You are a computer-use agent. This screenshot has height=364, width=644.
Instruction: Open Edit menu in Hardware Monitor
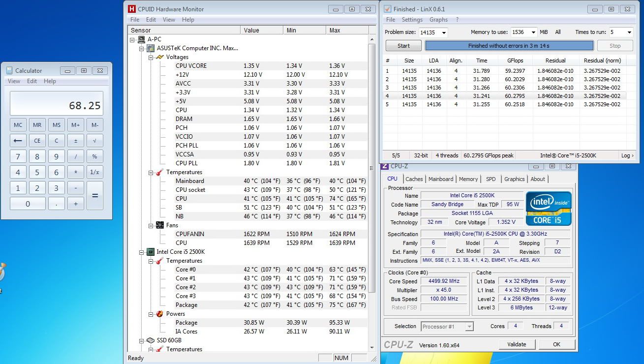pos(151,20)
